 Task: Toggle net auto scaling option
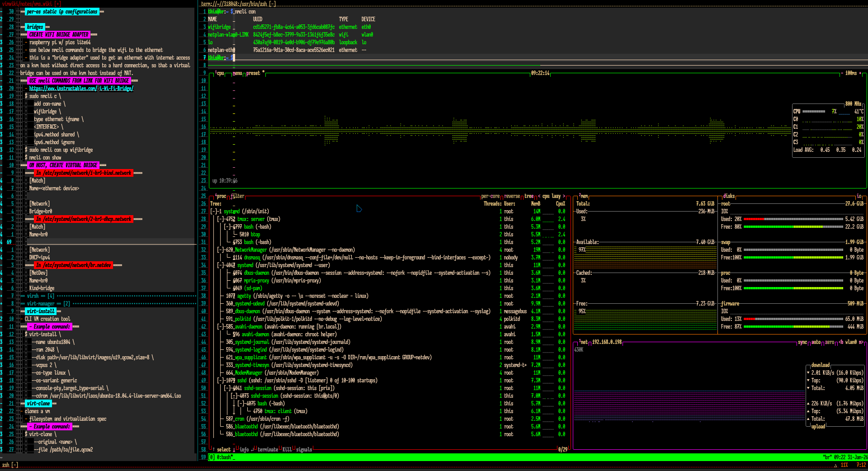point(816,342)
